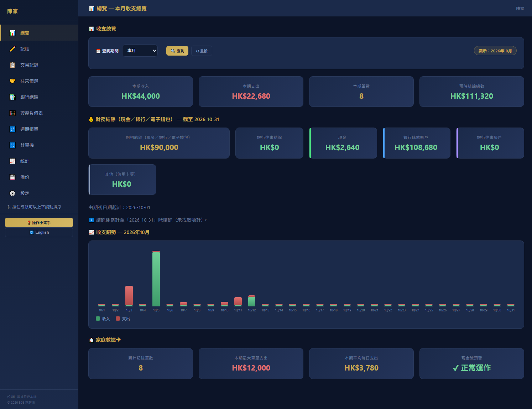Click the 往來借還 handshake icon
532x409 pixels.
pyautogui.click(x=12, y=81)
